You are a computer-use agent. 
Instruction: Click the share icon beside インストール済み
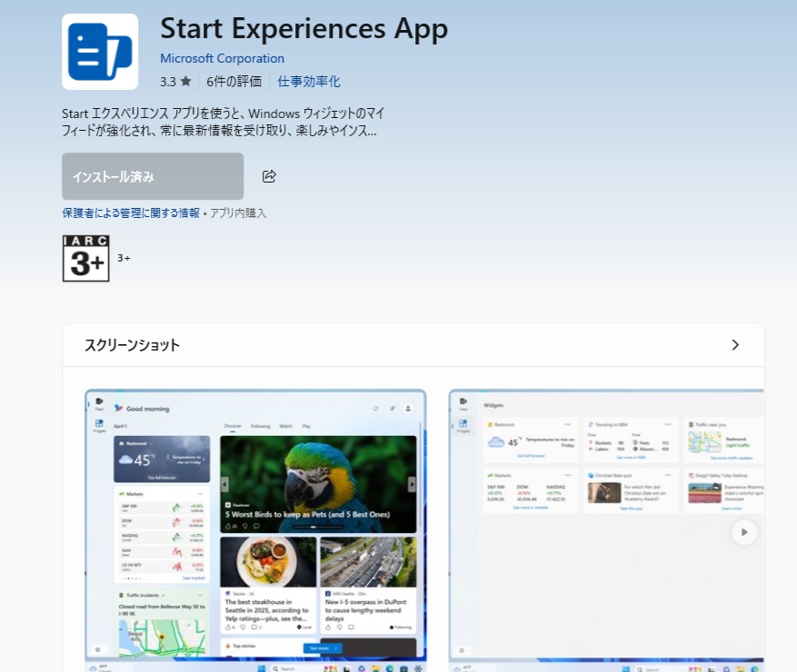coord(269,176)
